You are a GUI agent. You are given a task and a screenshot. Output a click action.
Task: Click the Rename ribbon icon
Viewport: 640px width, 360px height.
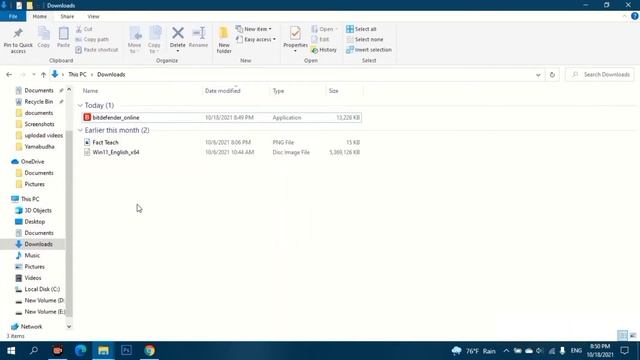(x=198, y=37)
